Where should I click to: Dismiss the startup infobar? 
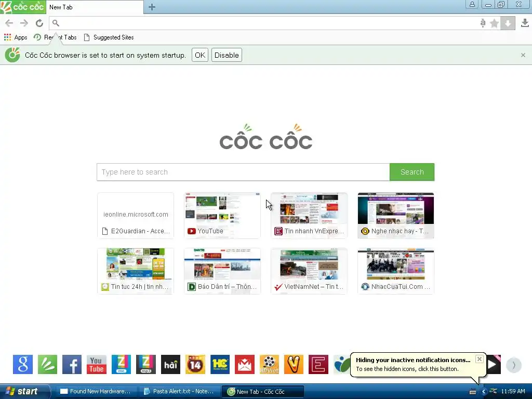click(523, 55)
